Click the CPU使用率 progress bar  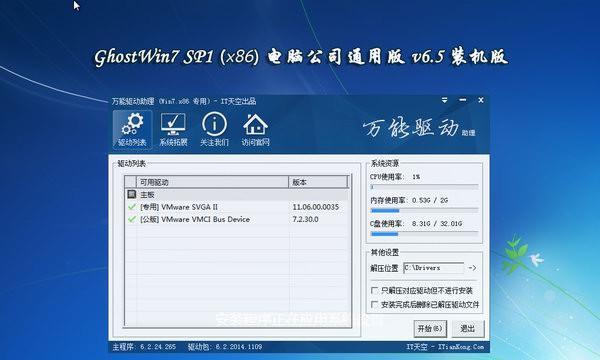[x=424, y=187]
